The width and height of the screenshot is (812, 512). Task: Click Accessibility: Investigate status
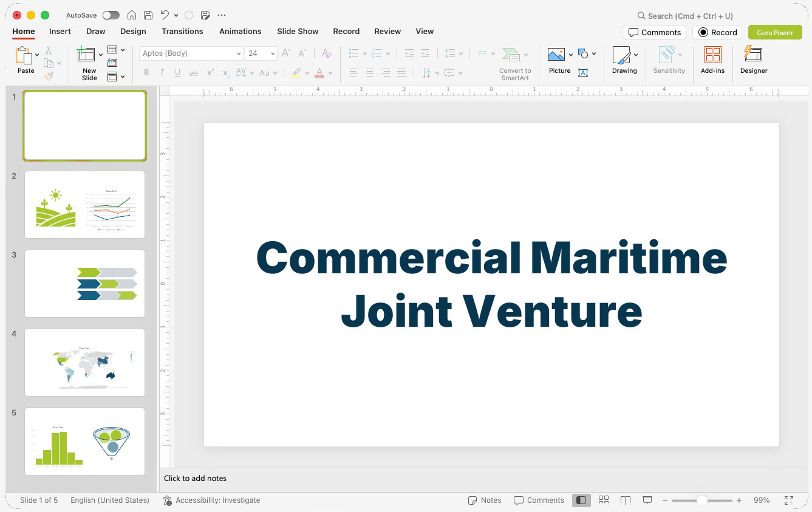pos(211,500)
